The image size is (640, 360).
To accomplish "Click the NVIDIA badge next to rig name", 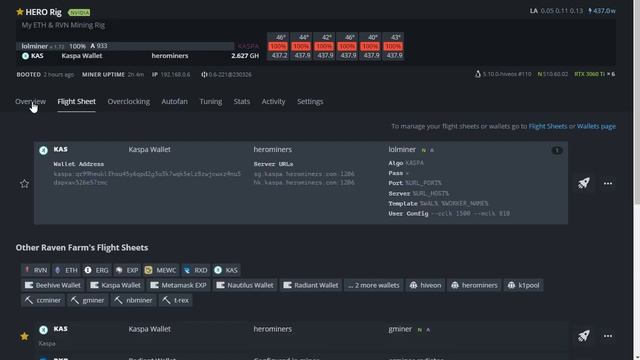I will pos(79,13).
